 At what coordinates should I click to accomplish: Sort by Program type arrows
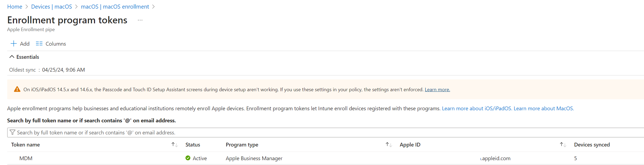click(x=389, y=145)
